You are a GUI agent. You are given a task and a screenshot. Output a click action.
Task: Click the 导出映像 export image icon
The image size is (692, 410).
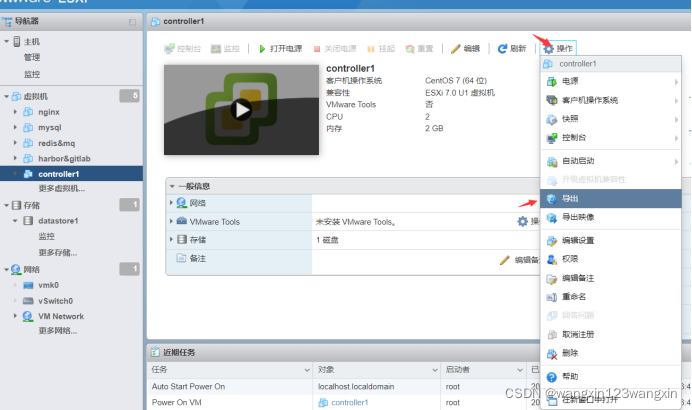point(552,218)
